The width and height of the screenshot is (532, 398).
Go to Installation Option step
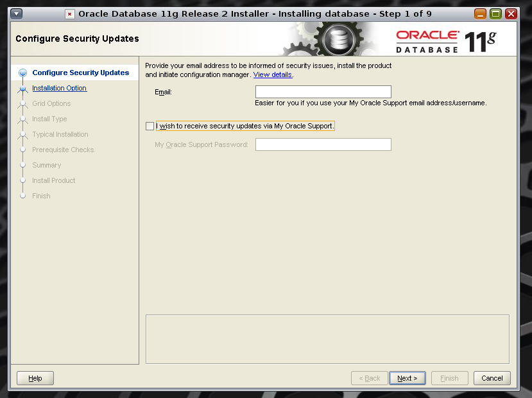[x=60, y=88]
